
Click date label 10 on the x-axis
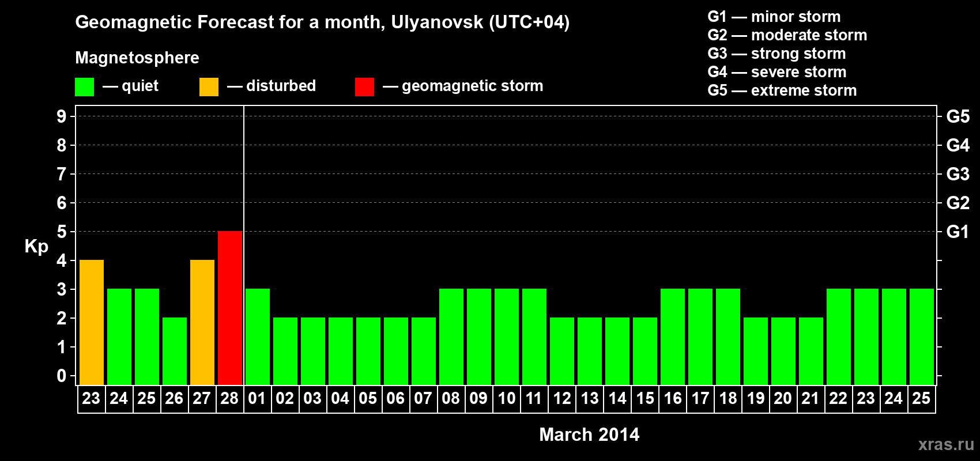(506, 399)
